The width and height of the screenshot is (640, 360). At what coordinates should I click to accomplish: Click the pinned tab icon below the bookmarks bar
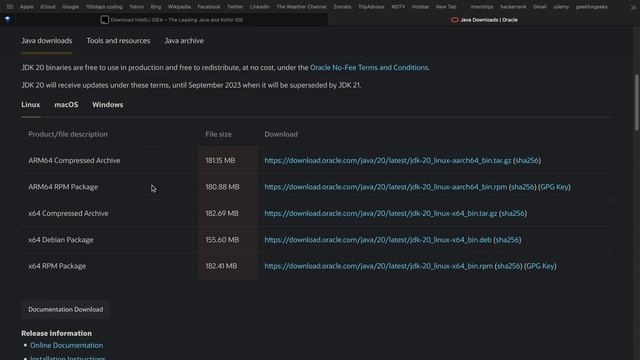pyautogui.click(x=8, y=20)
